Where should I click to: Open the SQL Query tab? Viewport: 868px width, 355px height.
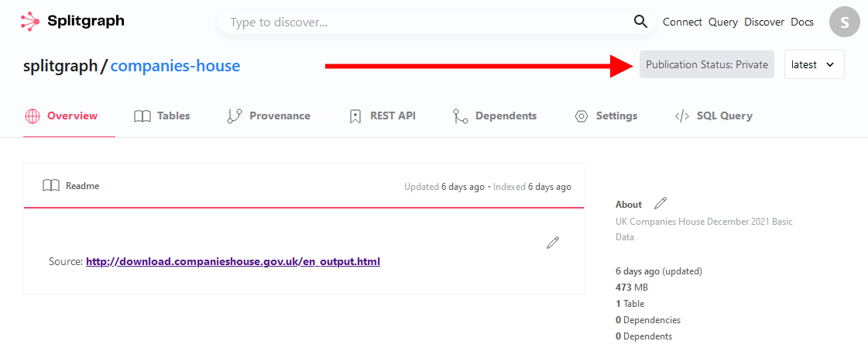click(x=714, y=116)
